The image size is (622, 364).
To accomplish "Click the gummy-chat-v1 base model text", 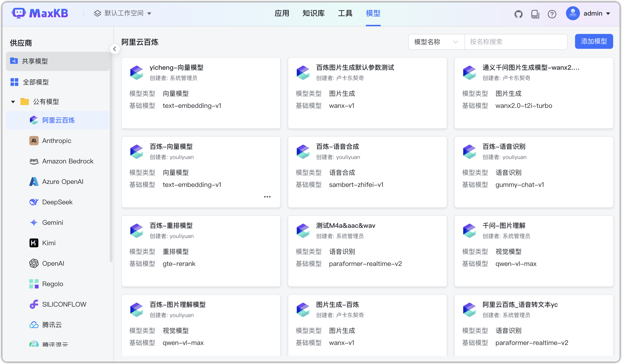I will click(x=520, y=185).
